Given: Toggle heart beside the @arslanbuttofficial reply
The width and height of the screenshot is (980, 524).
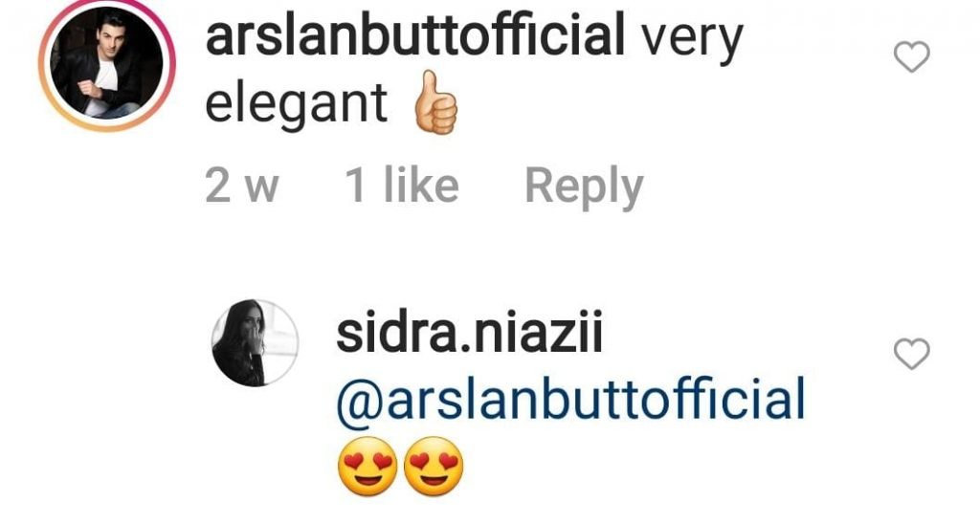Looking at the screenshot, I should [x=912, y=354].
